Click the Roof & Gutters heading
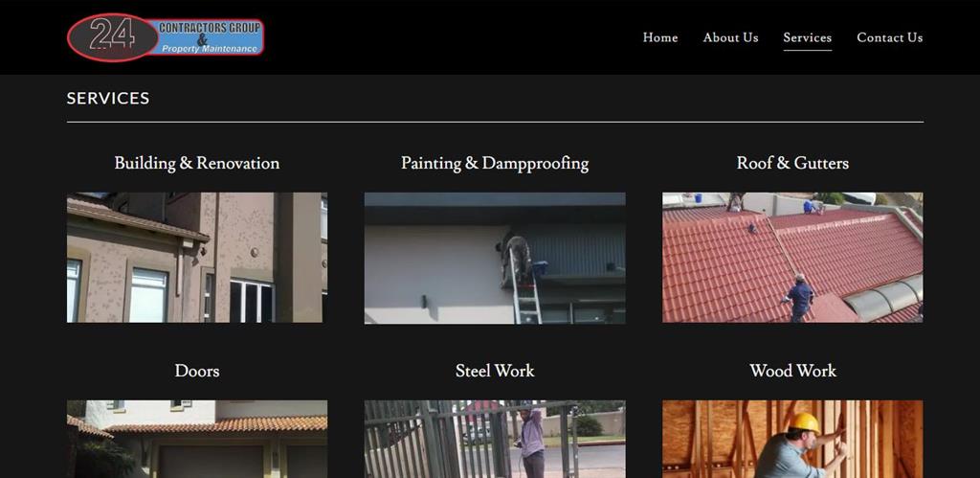This screenshot has width=980, height=478. coord(792,163)
